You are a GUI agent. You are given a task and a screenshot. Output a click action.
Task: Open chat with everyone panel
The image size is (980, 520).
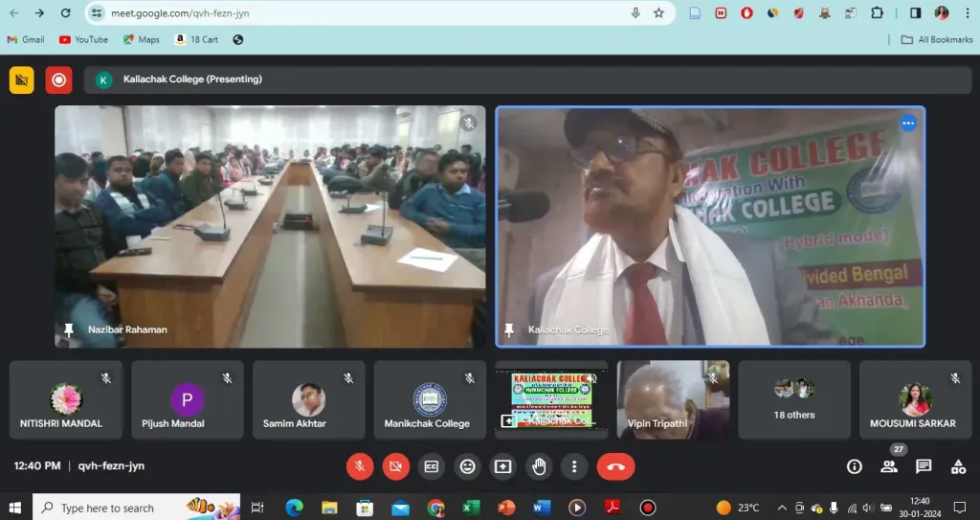924,466
